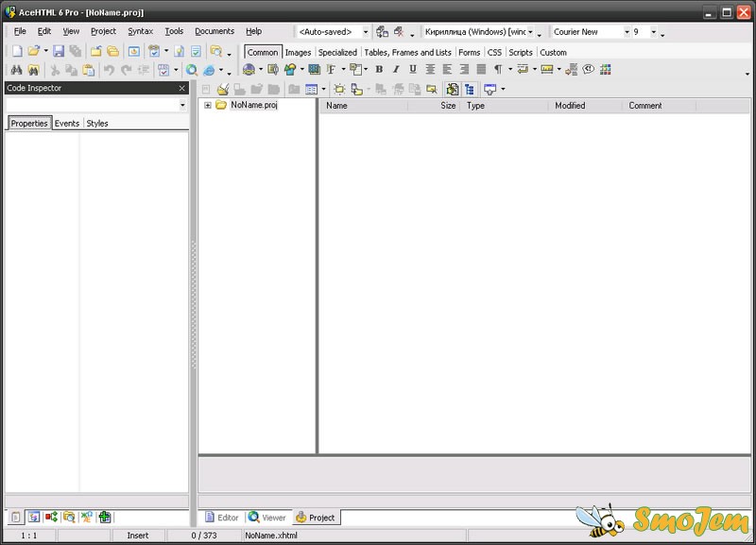The height and width of the screenshot is (545, 756).
Task: Open the Syntax menu
Action: point(140,31)
